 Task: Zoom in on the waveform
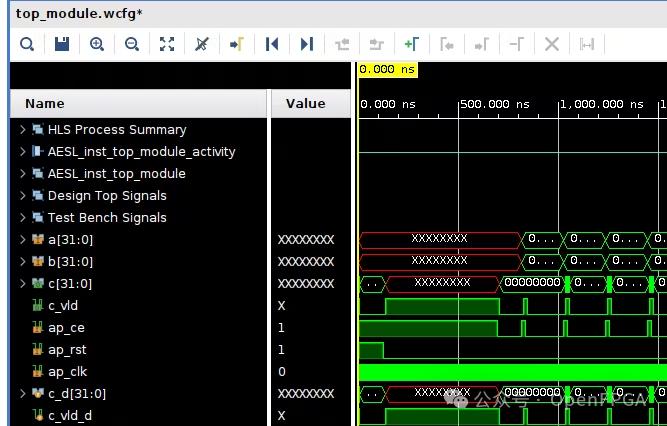pos(97,44)
